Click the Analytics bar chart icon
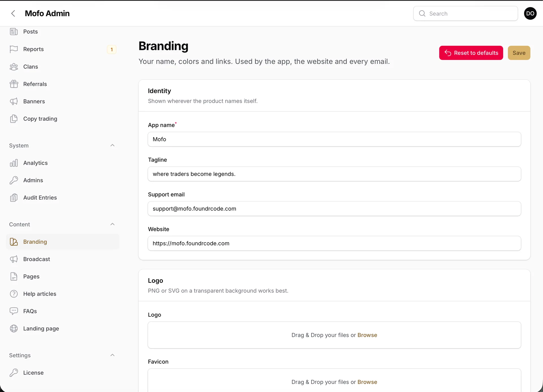Viewport: 543px width, 392px height. 14,163
